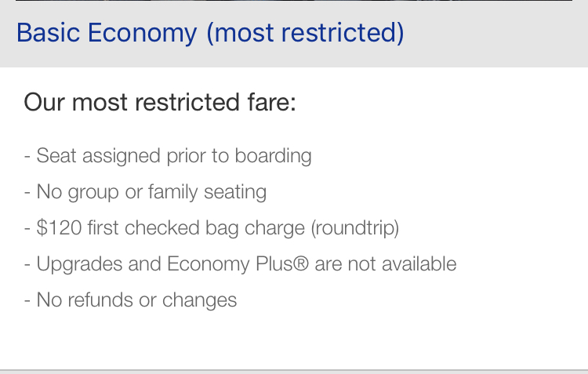Image resolution: width=588 pixels, height=374 pixels.
Task: Click the word "boarding" in the first restriction
Action: (274, 156)
